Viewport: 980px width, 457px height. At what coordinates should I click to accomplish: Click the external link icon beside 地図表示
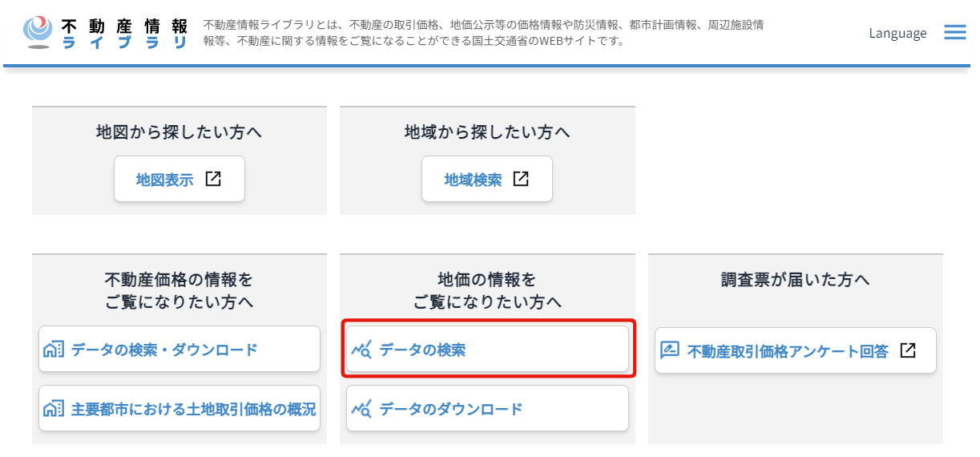[213, 179]
